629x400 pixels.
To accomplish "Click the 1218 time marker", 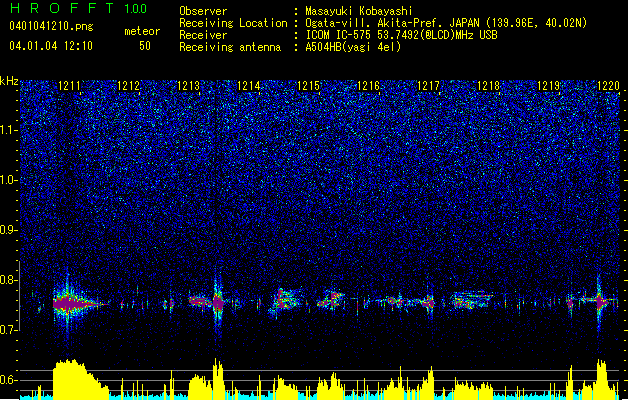I will (x=488, y=85).
